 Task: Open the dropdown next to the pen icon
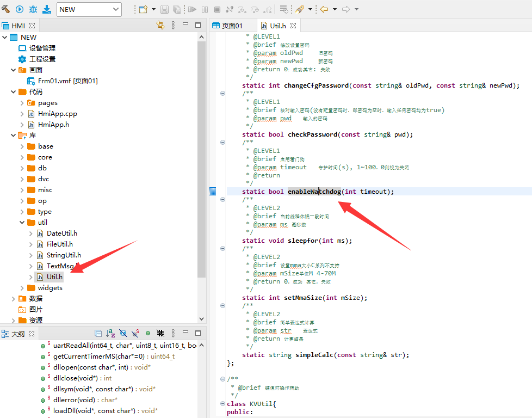pyautogui.click(x=310, y=9)
